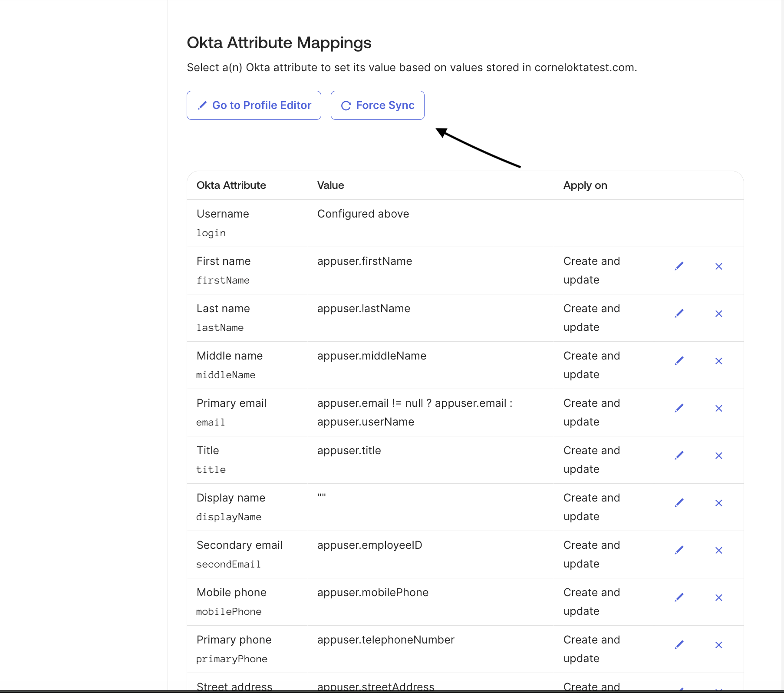Delete the Middle name mapping

click(x=719, y=361)
